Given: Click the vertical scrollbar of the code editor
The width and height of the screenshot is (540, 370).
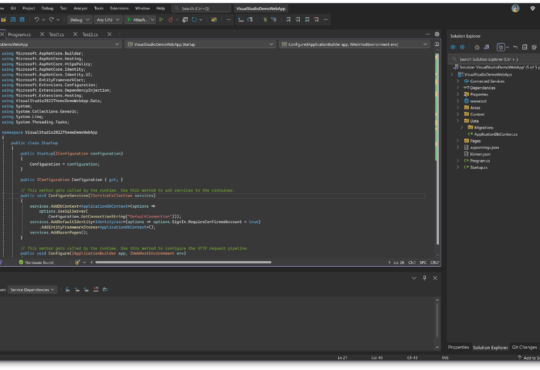Looking at the screenshot, I should (437, 148).
